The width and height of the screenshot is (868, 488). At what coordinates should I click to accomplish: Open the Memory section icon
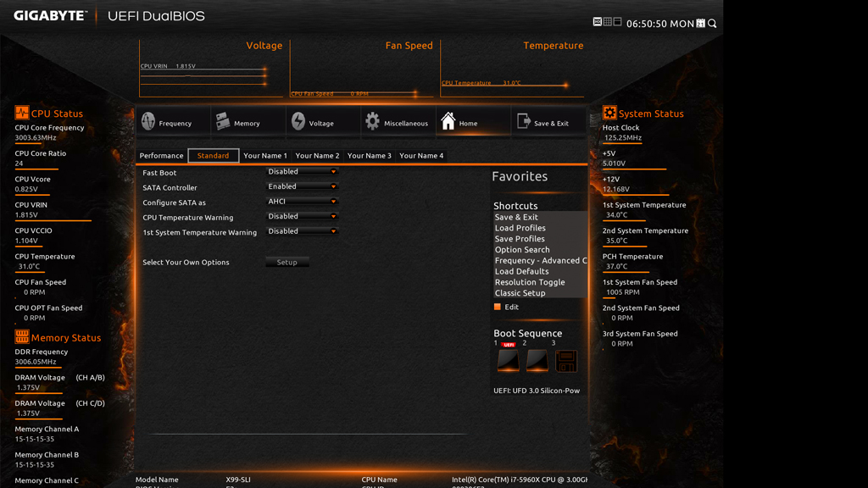point(223,122)
